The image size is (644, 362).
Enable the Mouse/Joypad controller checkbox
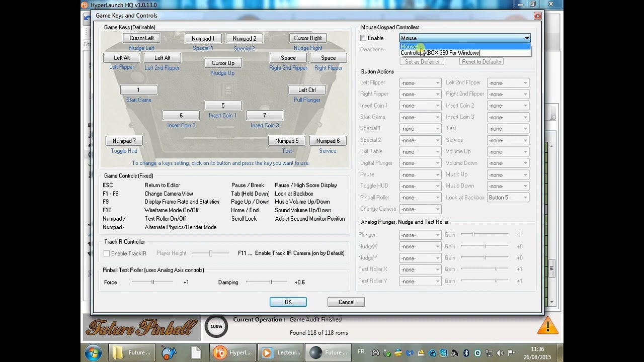click(363, 38)
